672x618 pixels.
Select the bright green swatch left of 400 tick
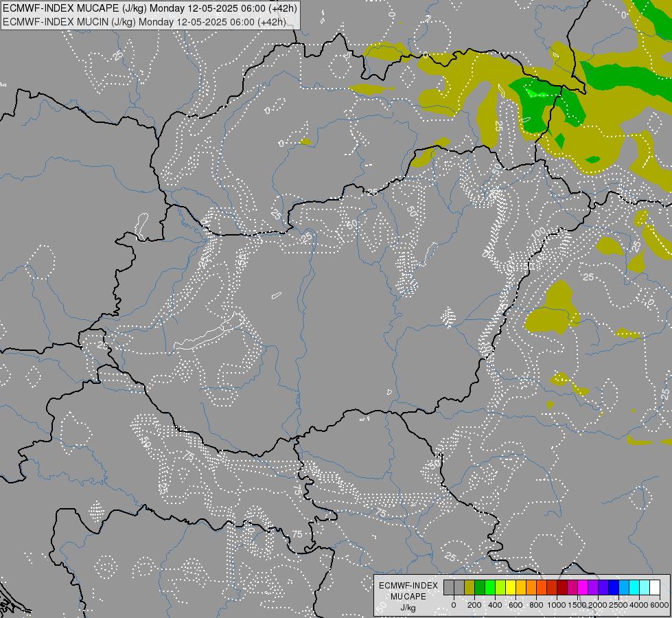click(x=490, y=588)
